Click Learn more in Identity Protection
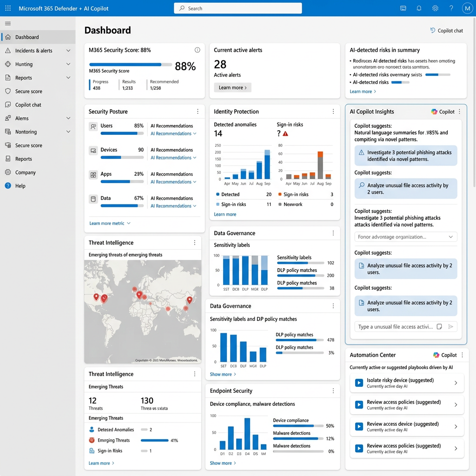The width and height of the screenshot is (476, 476). tap(225, 214)
